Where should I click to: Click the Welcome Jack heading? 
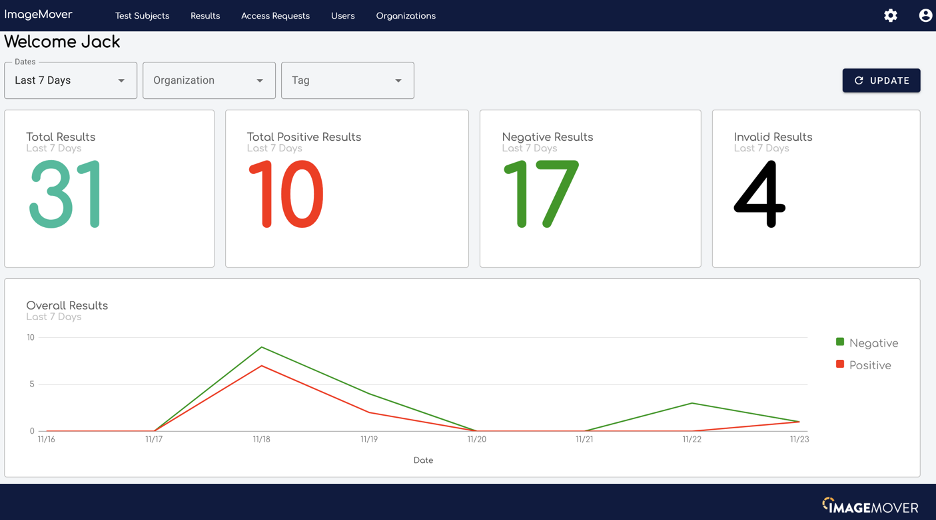pyautogui.click(x=62, y=42)
